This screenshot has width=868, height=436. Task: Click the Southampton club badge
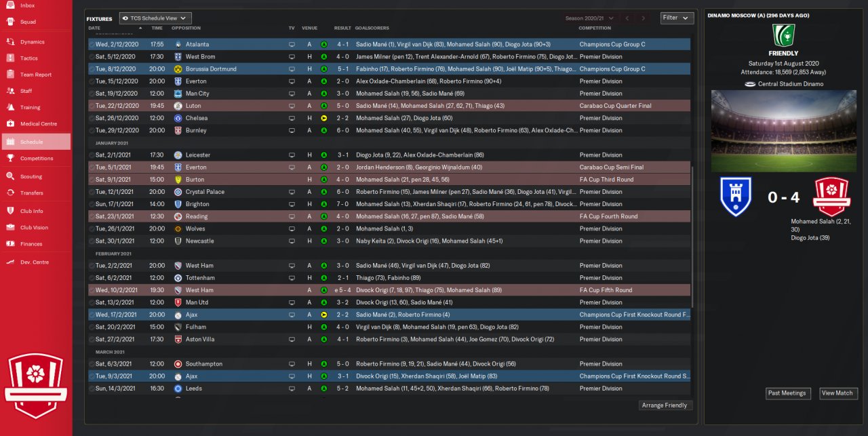[x=178, y=363]
